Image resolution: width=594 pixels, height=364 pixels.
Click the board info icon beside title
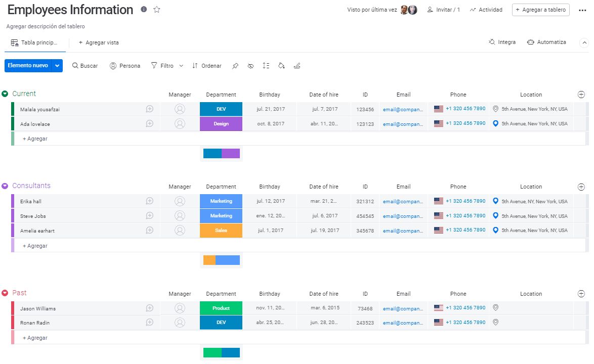(x=144, y=10)
